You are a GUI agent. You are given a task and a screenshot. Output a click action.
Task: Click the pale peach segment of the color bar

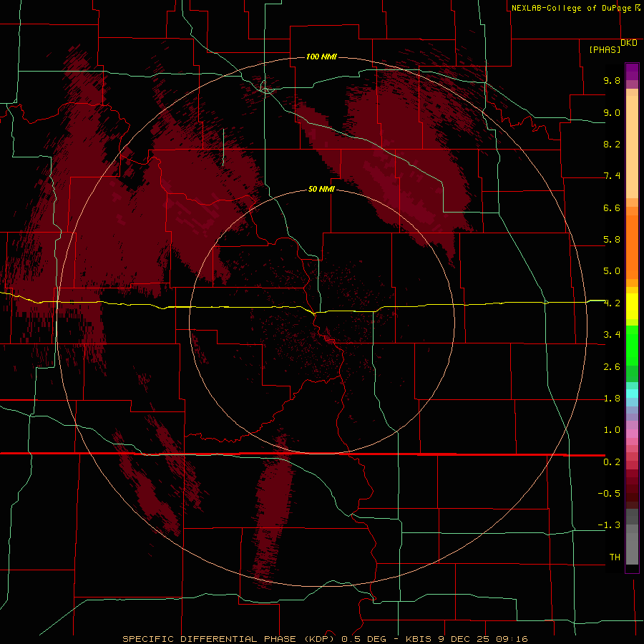[632, 147]
